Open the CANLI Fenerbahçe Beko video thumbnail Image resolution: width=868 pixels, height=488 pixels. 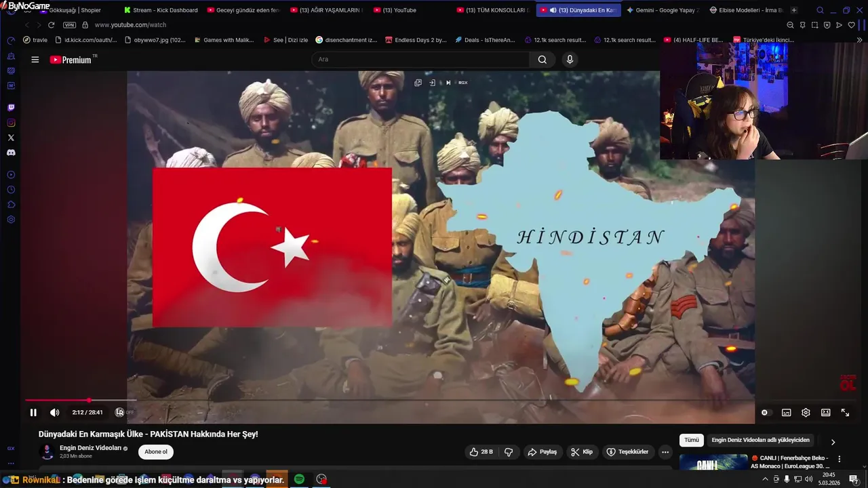(x=713, y=463)
